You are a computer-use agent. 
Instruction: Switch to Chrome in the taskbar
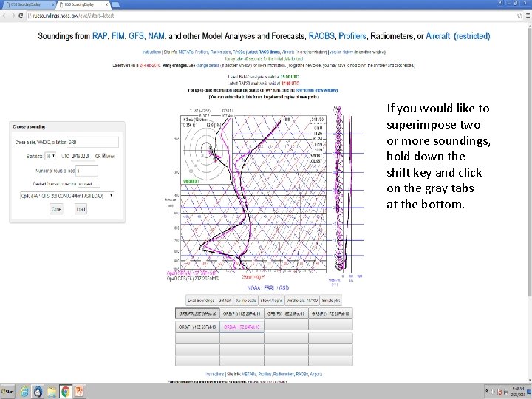pyautogui.click(x=65, y=391)
